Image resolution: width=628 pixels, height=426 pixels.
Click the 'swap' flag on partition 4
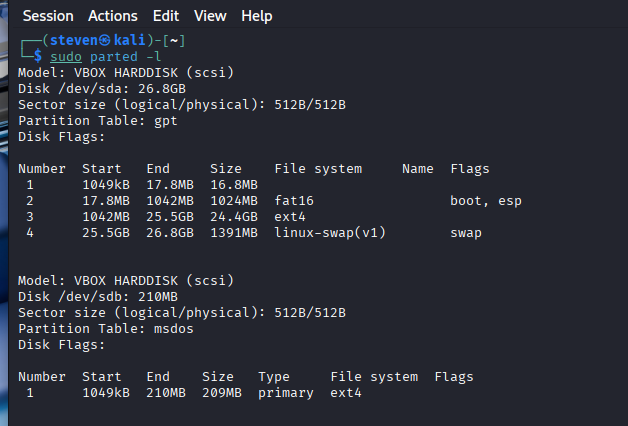point(466,233)
